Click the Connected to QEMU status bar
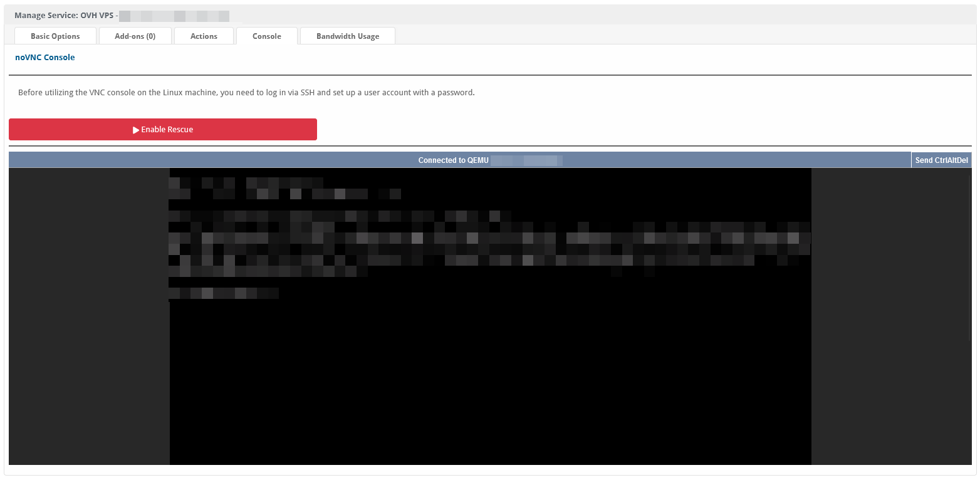This screenshot has width=980, height=485. (460, 160)
